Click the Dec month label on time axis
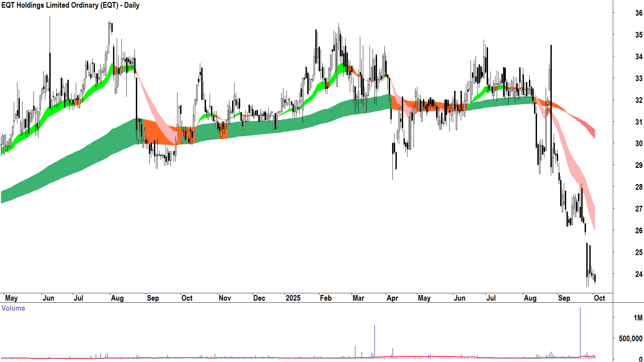 pyautogui.click(x=259, y=298)
